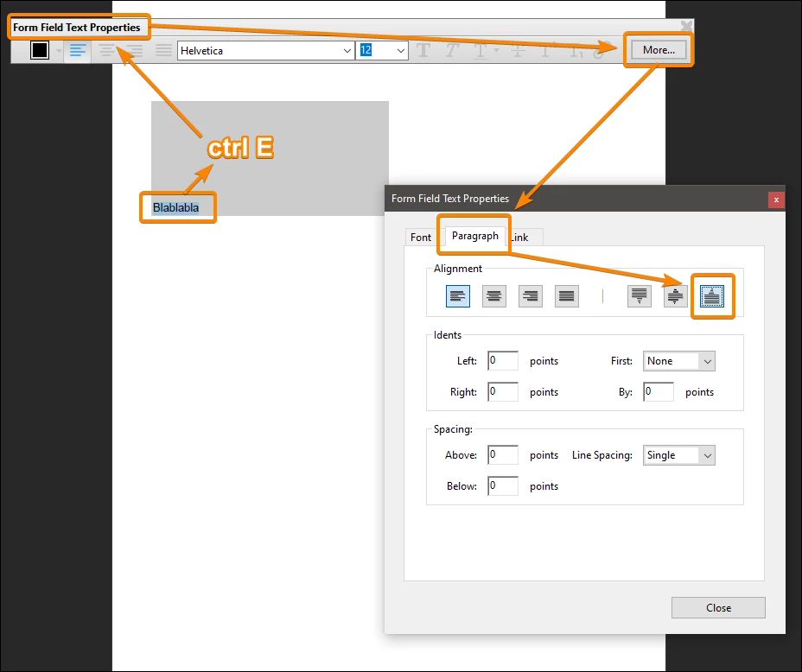Viewport: 802px width, 672px height.
Task: Toggle subscript text in the toolbar
Action: [576, 51]
